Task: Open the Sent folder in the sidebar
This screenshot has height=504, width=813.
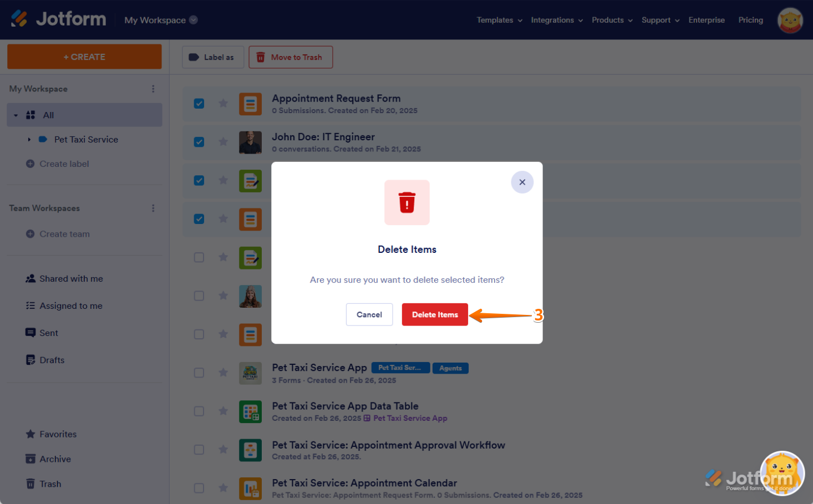Action: (42, 333)
